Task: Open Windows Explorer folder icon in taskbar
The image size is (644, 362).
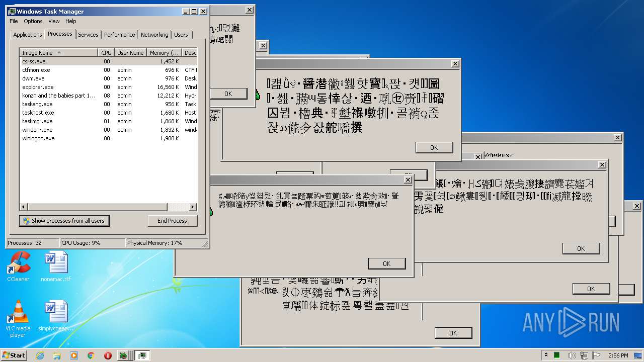Action: (57, 355)
